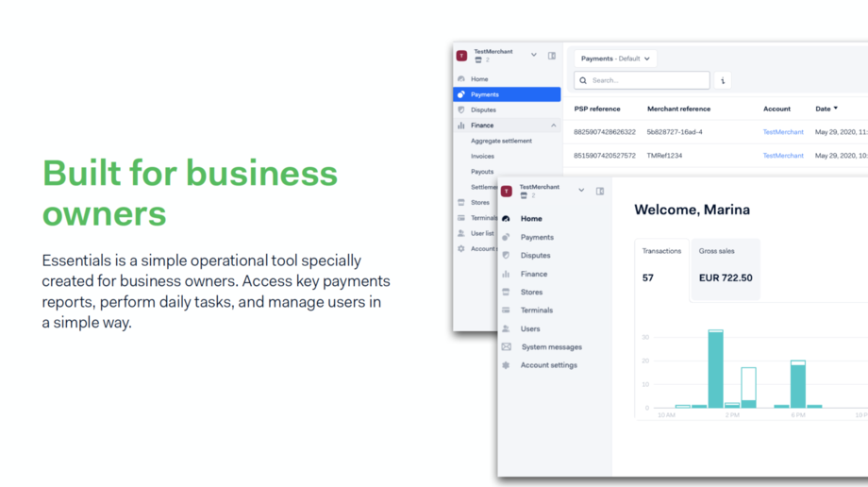This screenshot has width=868, height=487.
Task: Select the Gross sales tab
Action: click(726, 270)
